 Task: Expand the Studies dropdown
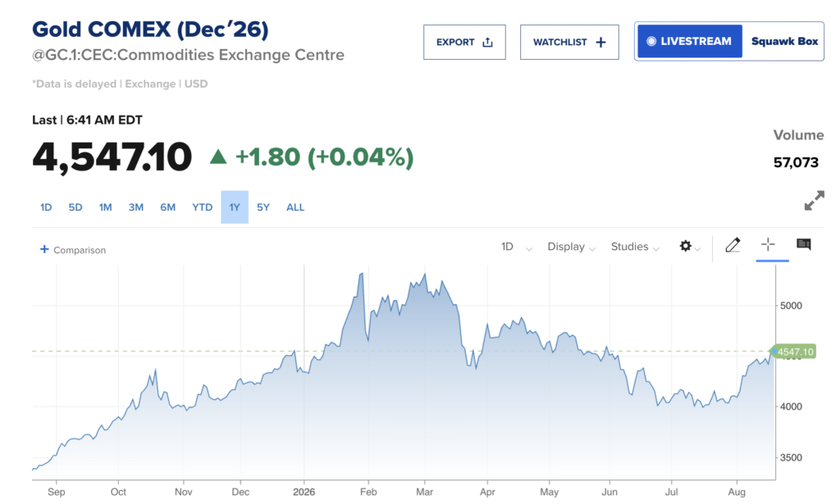tap(635, 247)
